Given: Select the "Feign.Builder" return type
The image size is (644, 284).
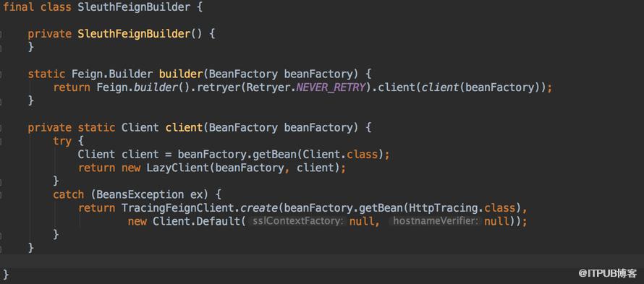Looking at the screenshot, I should [x=112, y=74].
